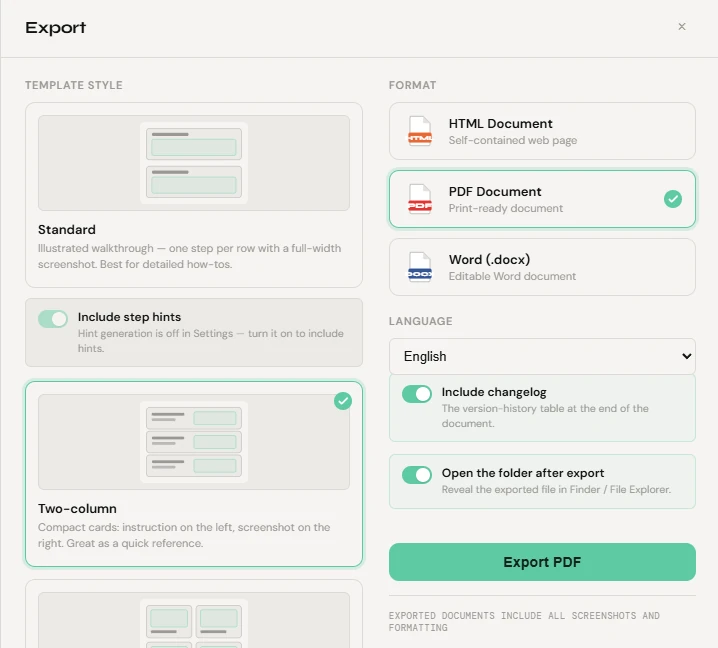Viewport: 718px width, 648px height.
Task: Click 'Reveal the exported file in Finder' text
Action: coord(556,490)
